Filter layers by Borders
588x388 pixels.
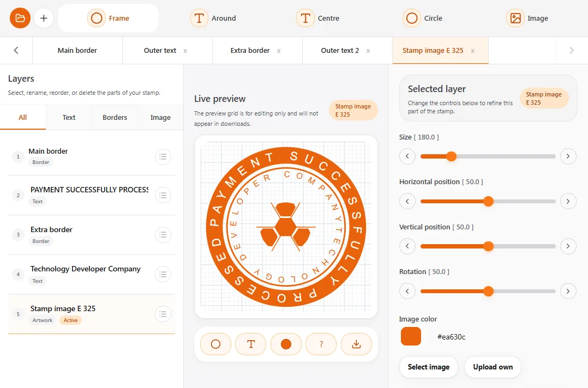(115, 117)
